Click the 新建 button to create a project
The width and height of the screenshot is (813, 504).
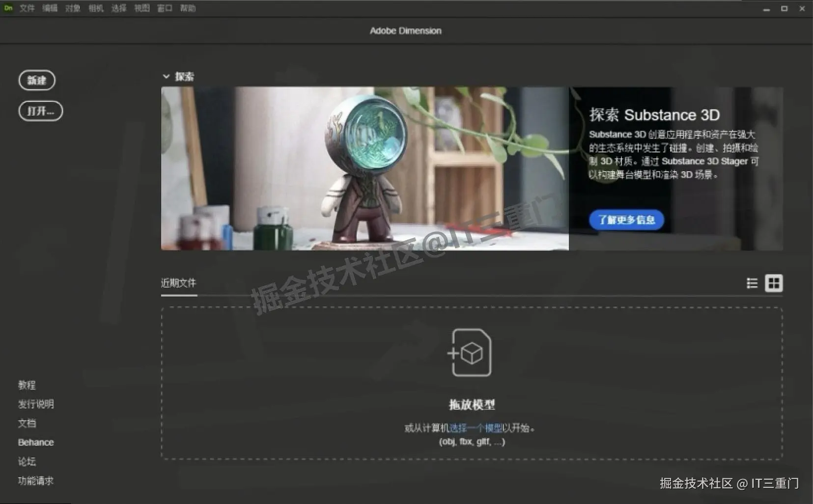37,80
